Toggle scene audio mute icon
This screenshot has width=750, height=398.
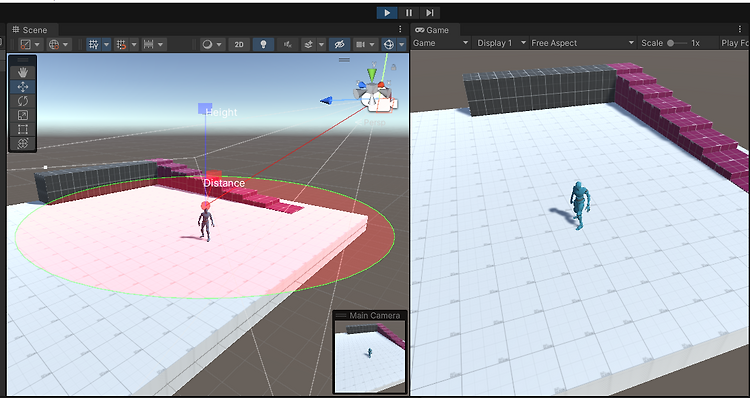pos(287,44)
